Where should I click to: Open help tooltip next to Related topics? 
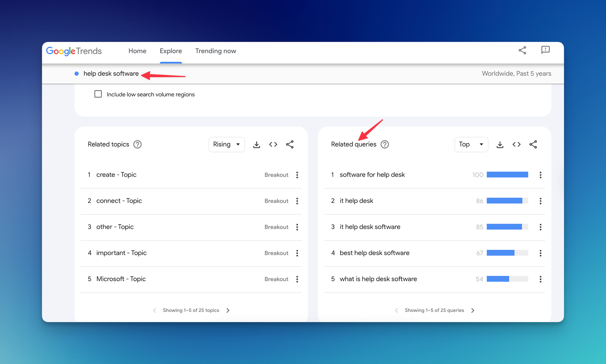137,144
